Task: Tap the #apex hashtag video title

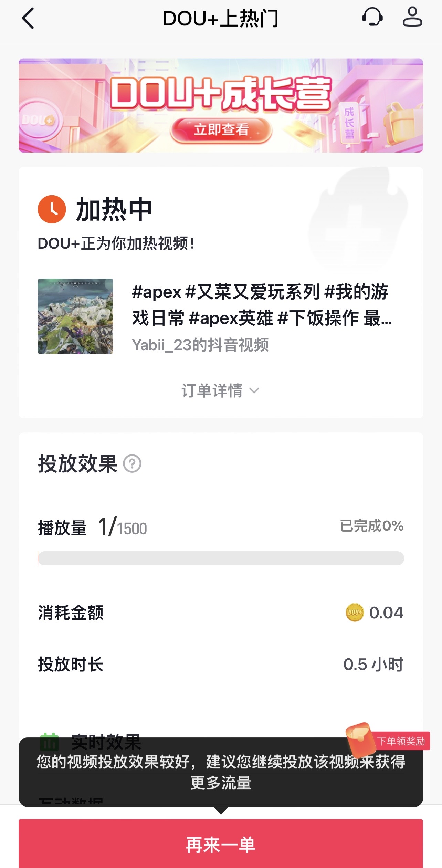Action: [262, 305]
